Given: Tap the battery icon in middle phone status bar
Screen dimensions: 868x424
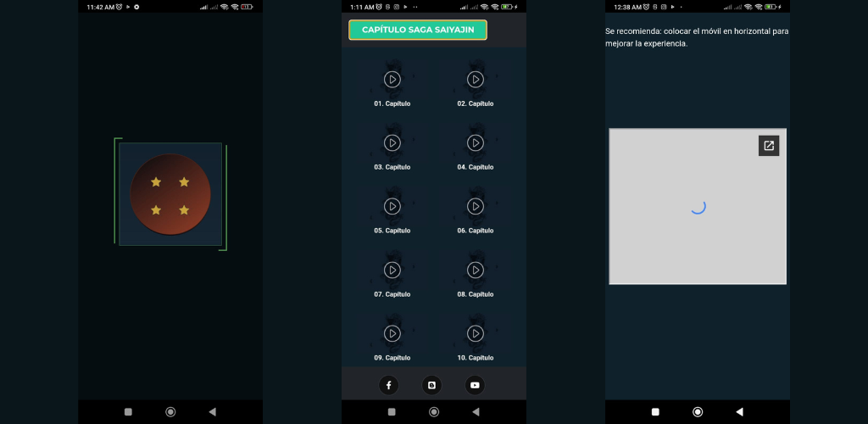Looking at the screenshot, I should click(507, 7).
